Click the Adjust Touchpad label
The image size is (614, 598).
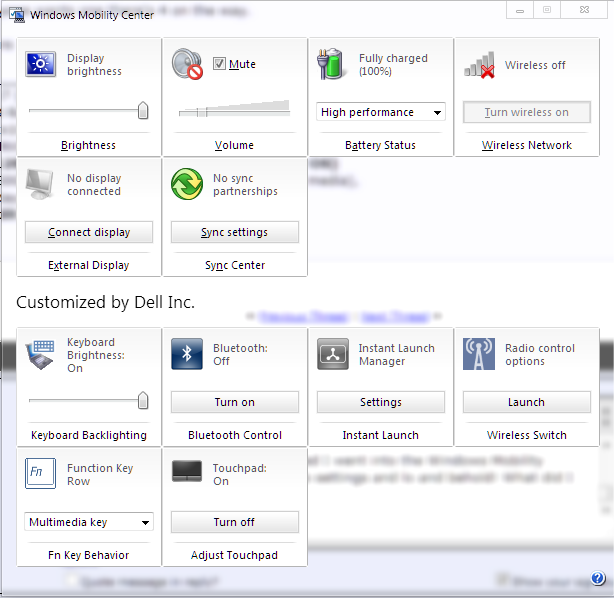pos(234,555)
